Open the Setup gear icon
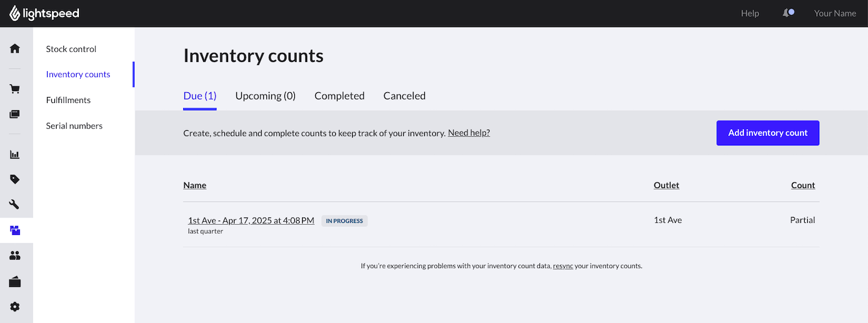This screenshot has height=323, width=868. [15, 307]
